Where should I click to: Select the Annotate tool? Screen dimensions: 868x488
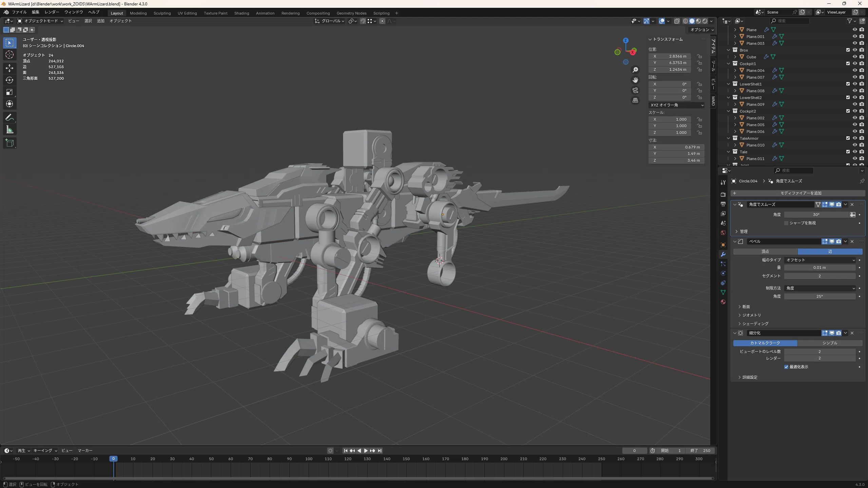pyautogui.click(x=9, y=118)
